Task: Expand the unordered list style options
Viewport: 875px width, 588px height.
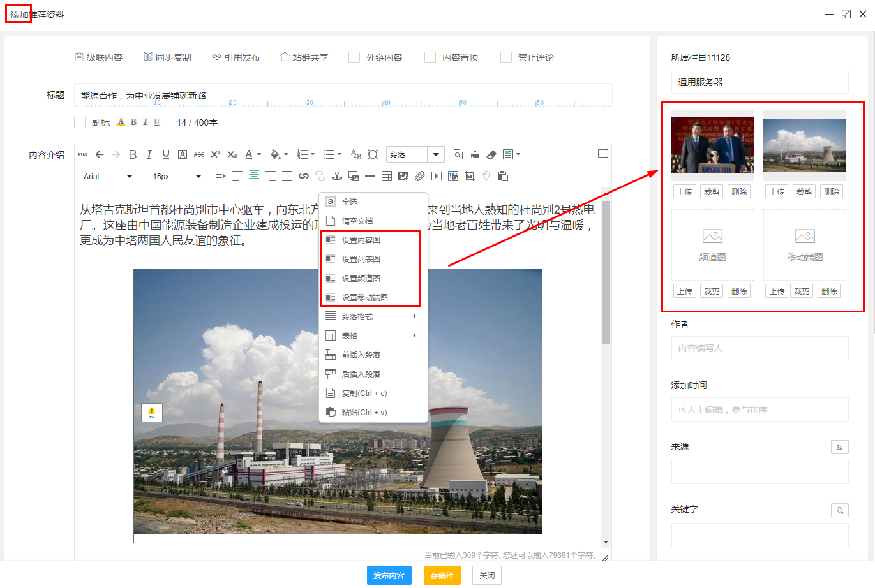Action: click(340, 154)
